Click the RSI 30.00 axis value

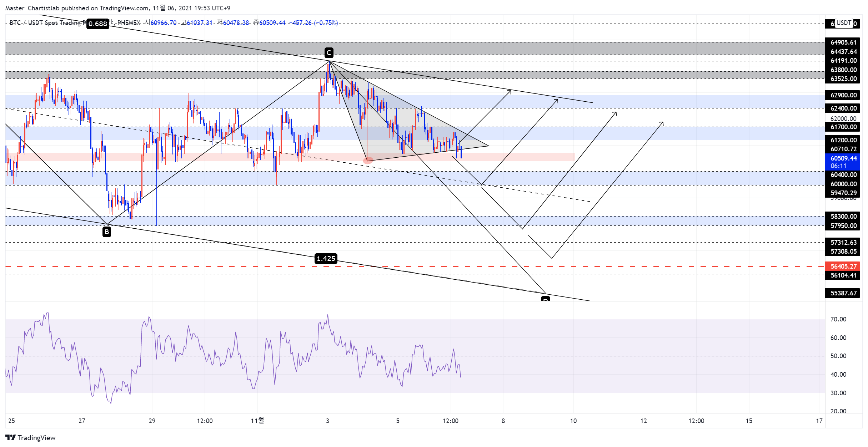pyautogui.click(x=838, y=393)
